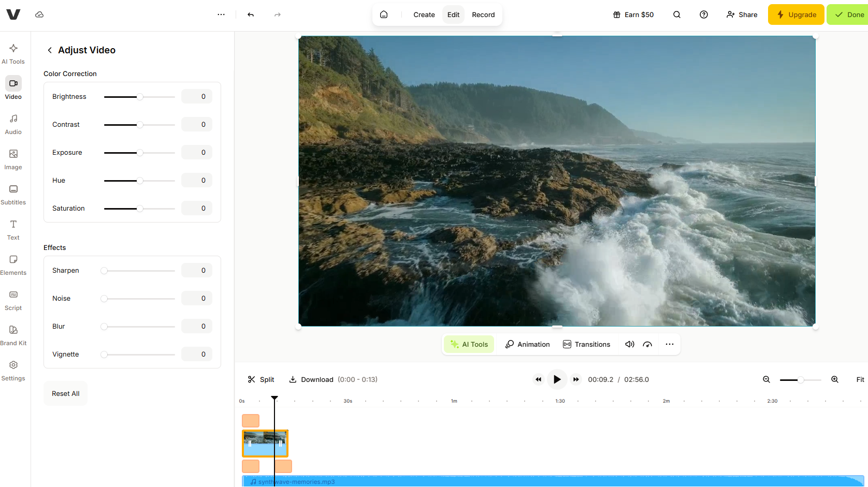868x487 pixels.
Task: Click the rewind button
Action: pos(539,379)
